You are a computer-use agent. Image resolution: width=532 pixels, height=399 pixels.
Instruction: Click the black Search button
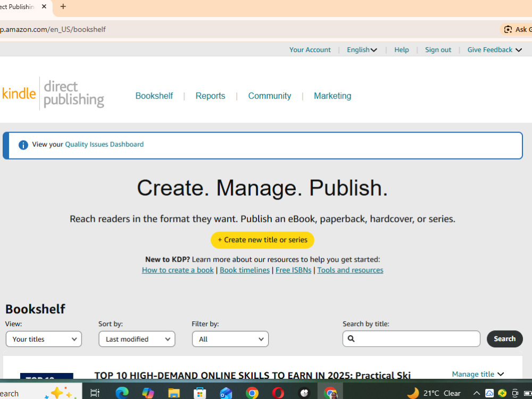tap(504, 338)
